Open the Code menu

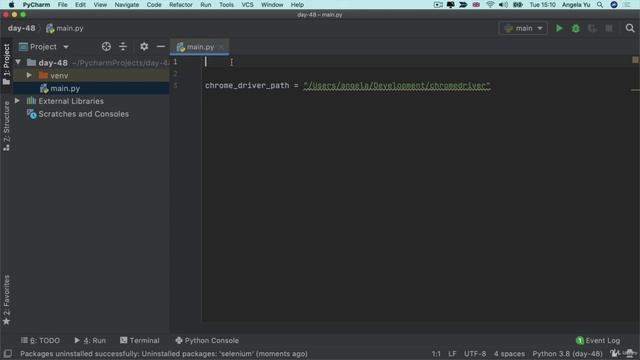tap(154, 4)
